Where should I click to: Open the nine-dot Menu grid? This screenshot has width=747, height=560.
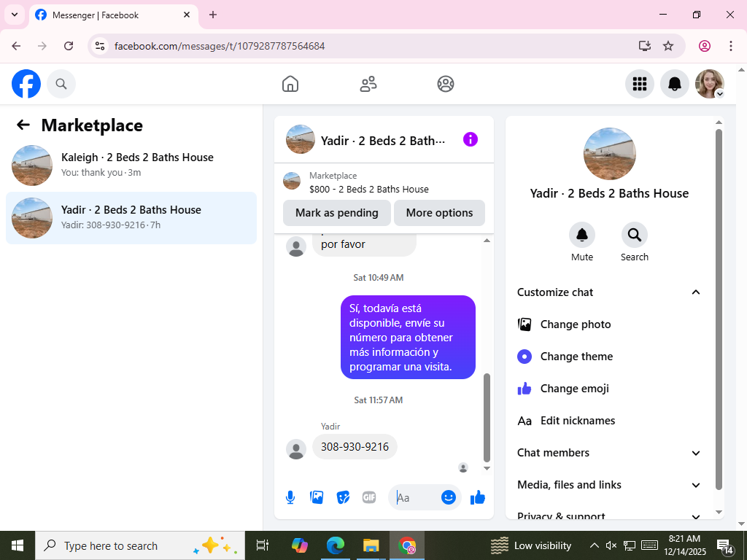coord(639,85)
